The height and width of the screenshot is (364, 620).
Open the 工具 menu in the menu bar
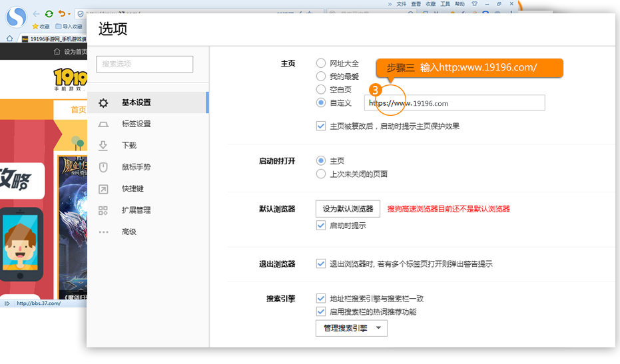pos(446,4)
